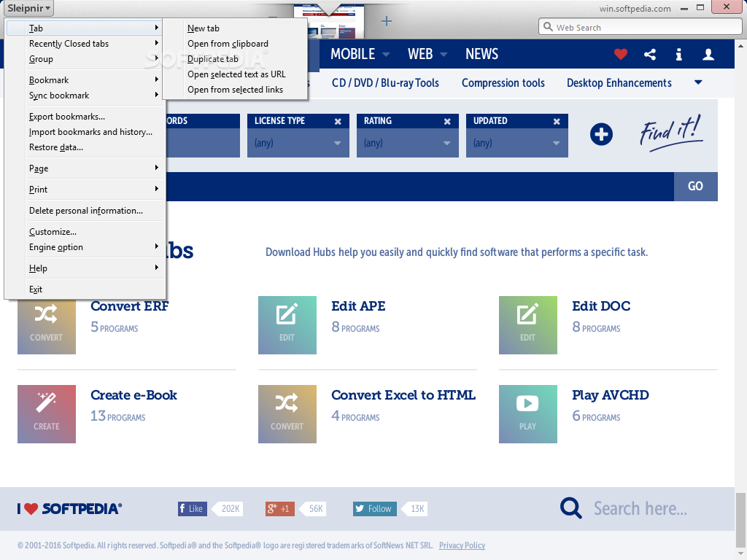Open Compression tools category
Viewport: 747px width, 560px height.
click(503, 83)
